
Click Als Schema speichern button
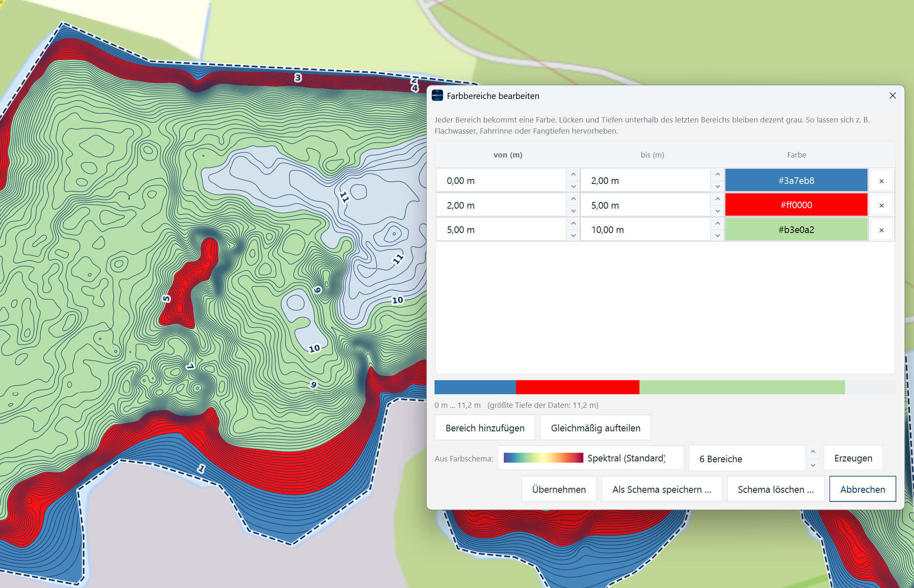point(662,489)
